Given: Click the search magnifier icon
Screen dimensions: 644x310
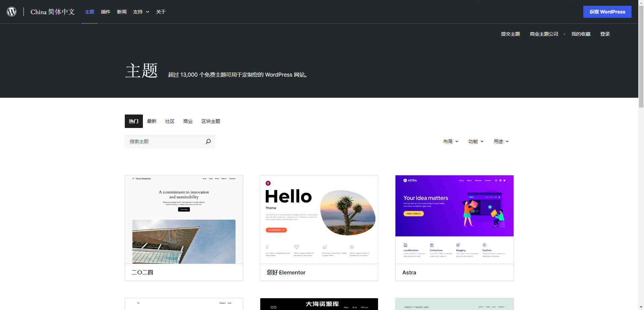Looking at the screenshot, I should coord(208,141).
